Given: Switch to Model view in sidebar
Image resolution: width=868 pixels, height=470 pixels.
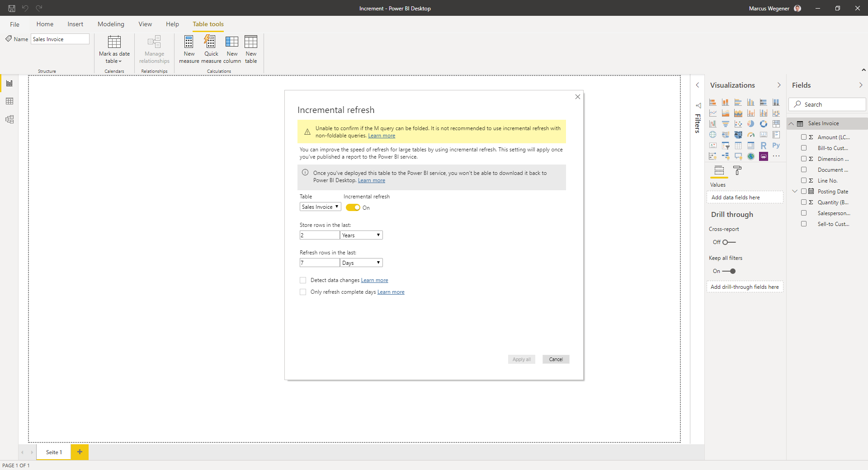Looking at the screenshot, I should point(9,119).
